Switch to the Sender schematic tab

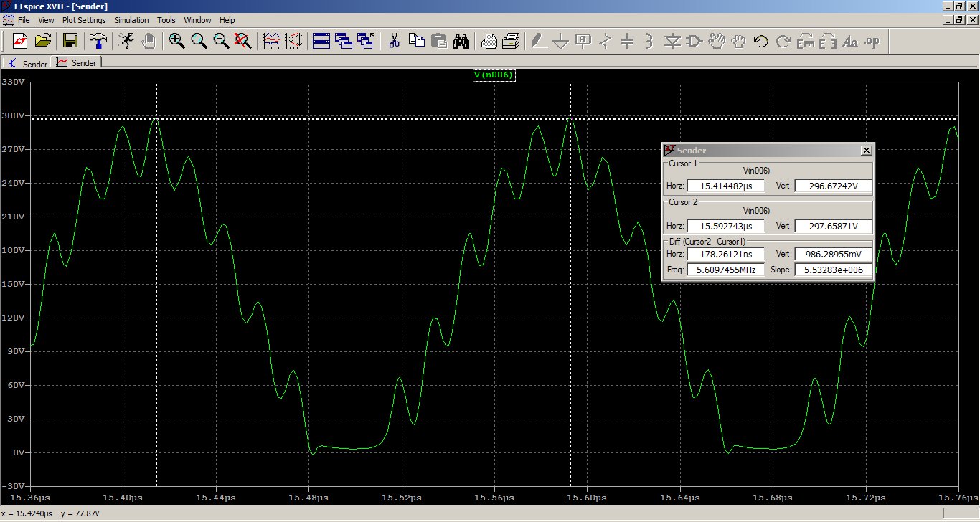[28, 63]
